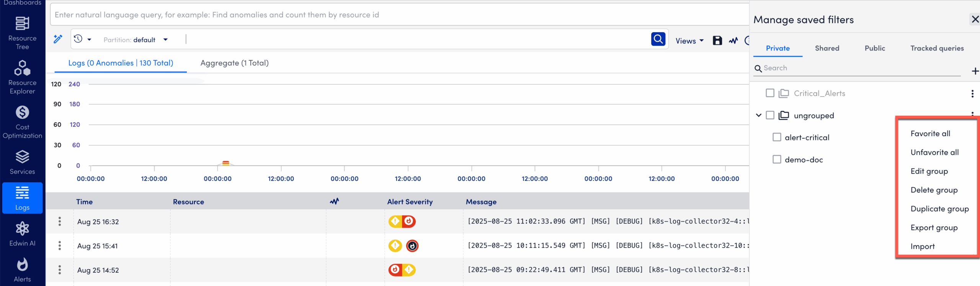Select the demo-doc saved filter
Image resolution: width=980 pixels, height=286 pixels.
[804, 159]
